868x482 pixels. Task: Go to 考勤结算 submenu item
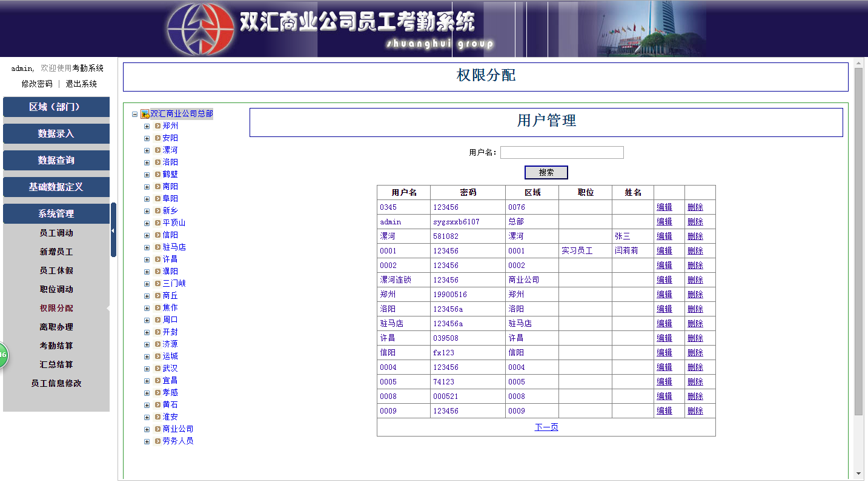coord(56,346)
